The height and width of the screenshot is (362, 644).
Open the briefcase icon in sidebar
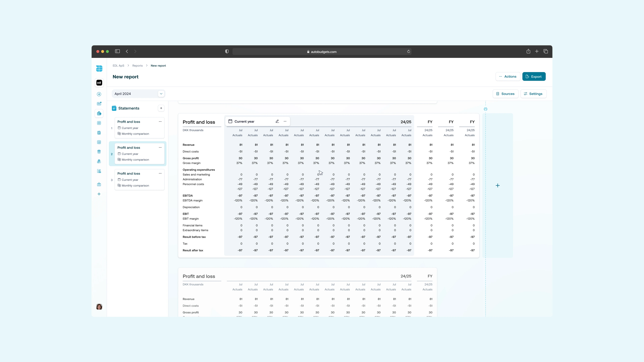tap(99, 184)
